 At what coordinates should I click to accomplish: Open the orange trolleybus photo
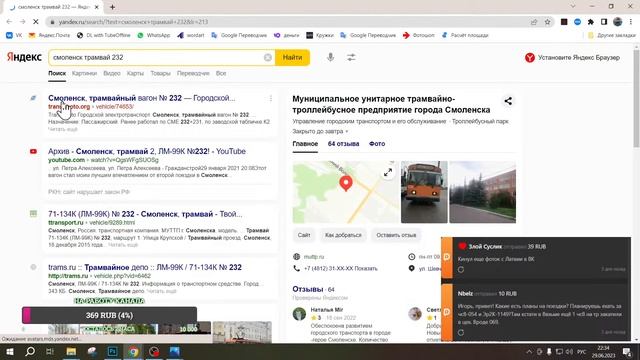tap(424, 192)
